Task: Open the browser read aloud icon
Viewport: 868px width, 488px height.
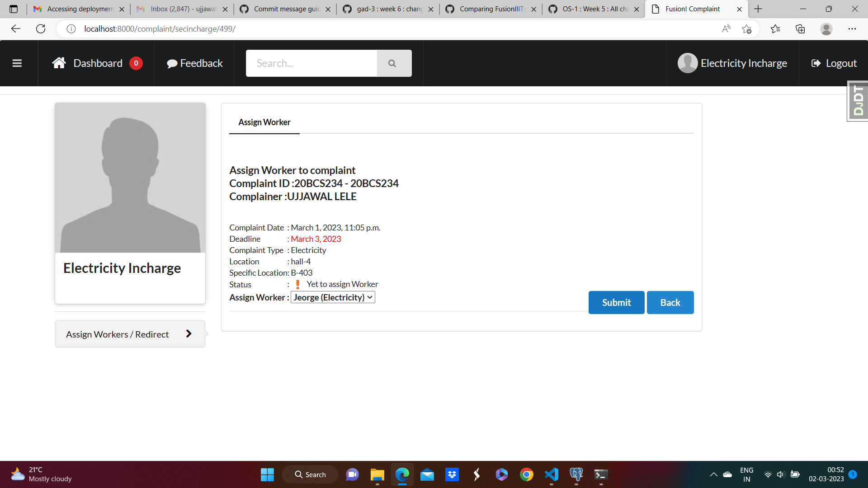Action: 726,29
